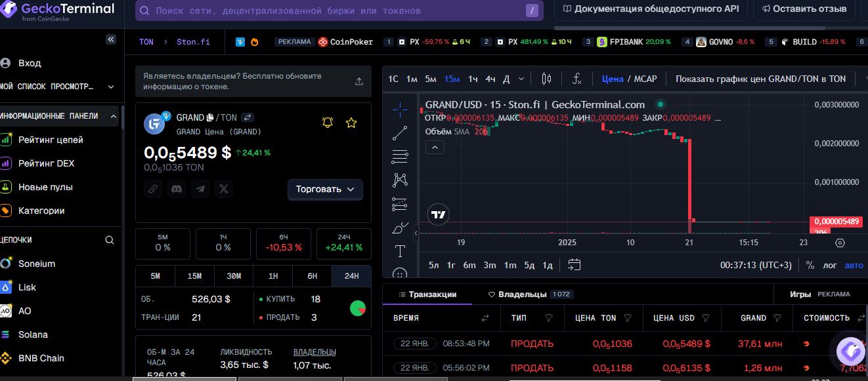Go to 'Новые пулы' page
This screenshot has height=381, width=868.
click(x=45, y=187)
